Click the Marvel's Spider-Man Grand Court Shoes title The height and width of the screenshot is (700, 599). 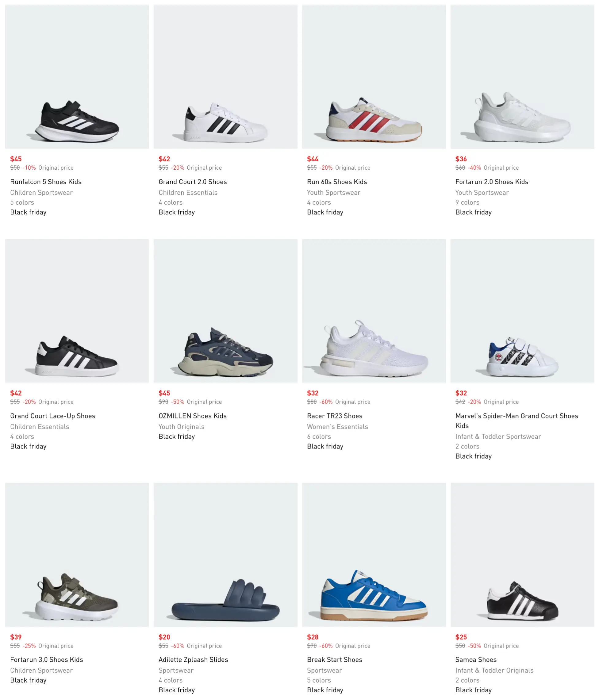[516, 421]
